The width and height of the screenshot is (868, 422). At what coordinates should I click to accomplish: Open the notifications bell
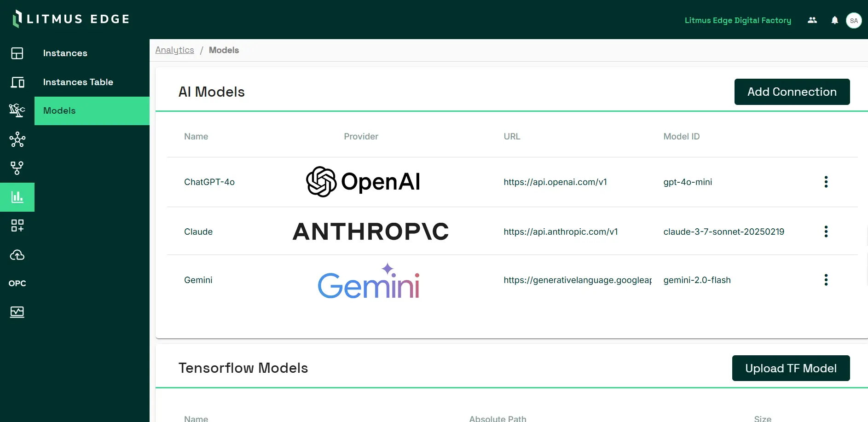[x=834, y=20]
